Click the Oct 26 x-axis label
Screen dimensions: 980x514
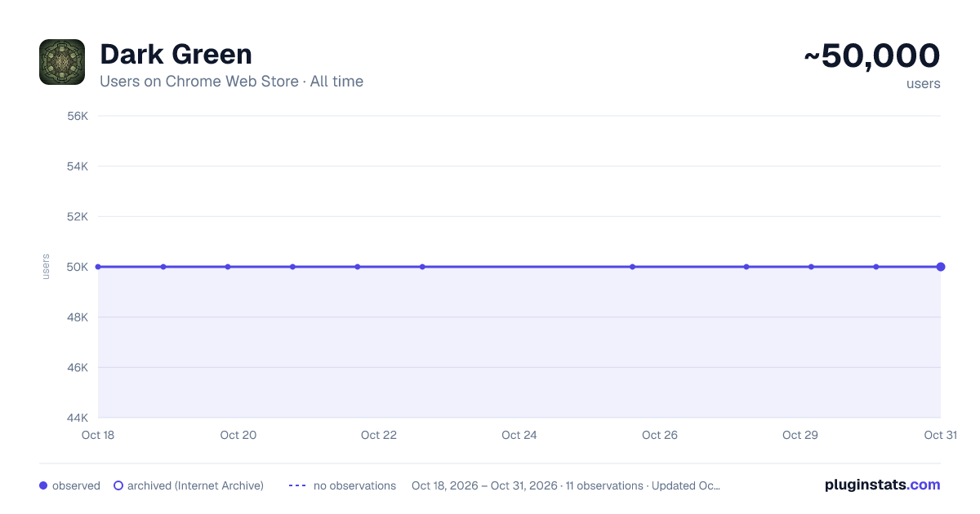[660, 435]
